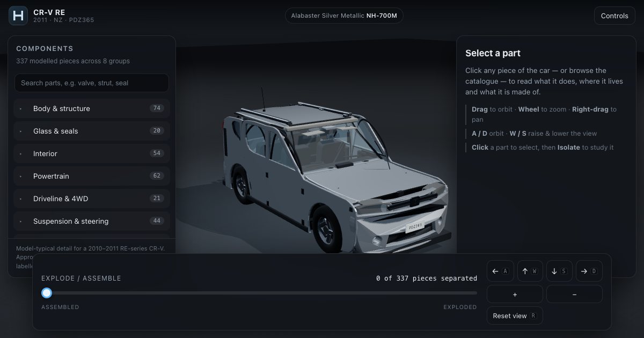
Task: Expand the Driveline & 4WD group
Action: (92, 199)
